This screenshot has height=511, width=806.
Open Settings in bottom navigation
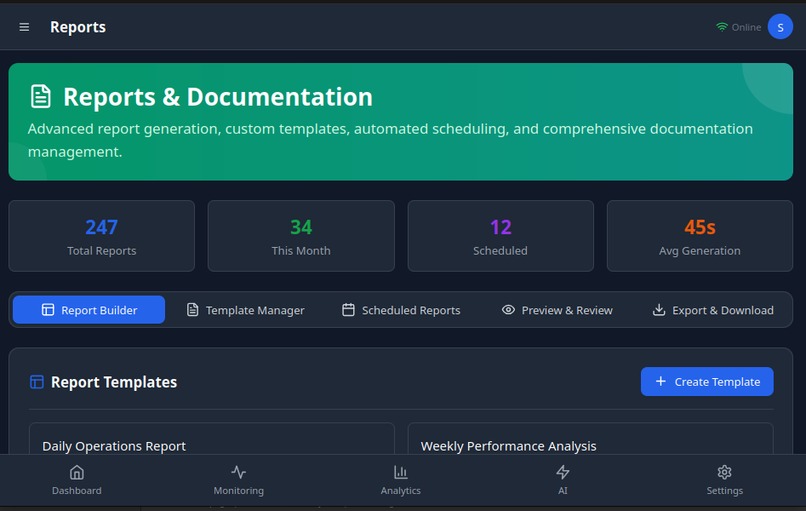(724, 480)
